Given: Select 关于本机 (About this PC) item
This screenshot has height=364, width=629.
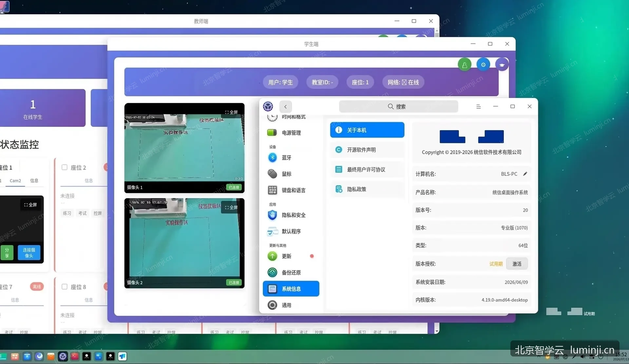Looking at the screenshot, I should click(367, 130).
